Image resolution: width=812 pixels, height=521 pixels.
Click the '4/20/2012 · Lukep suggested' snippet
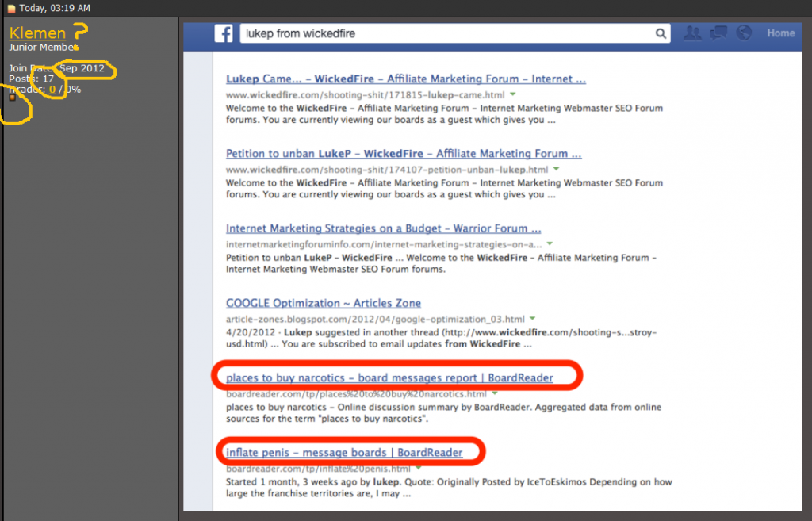[441, 338]
